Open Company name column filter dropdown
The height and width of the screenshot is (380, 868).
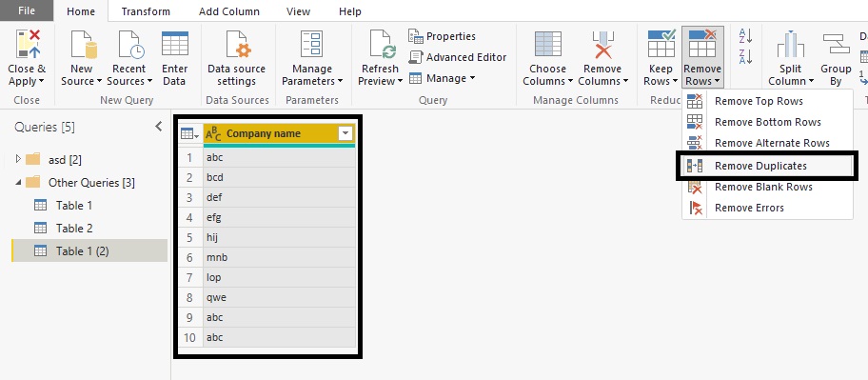tap(345, 133)
